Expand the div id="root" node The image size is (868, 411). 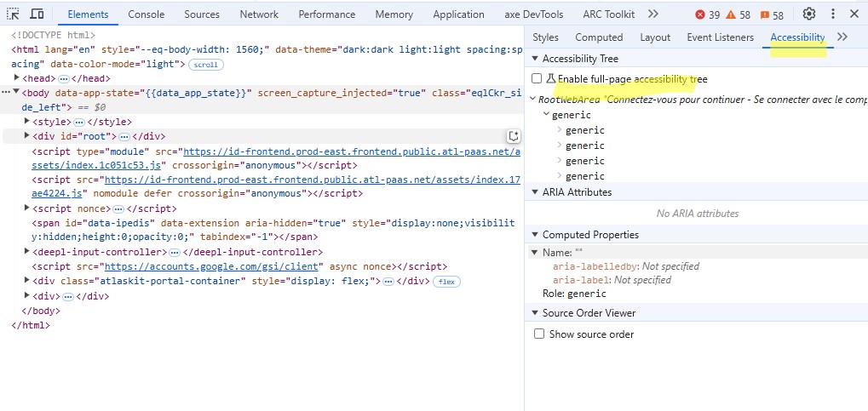point(27,136)
